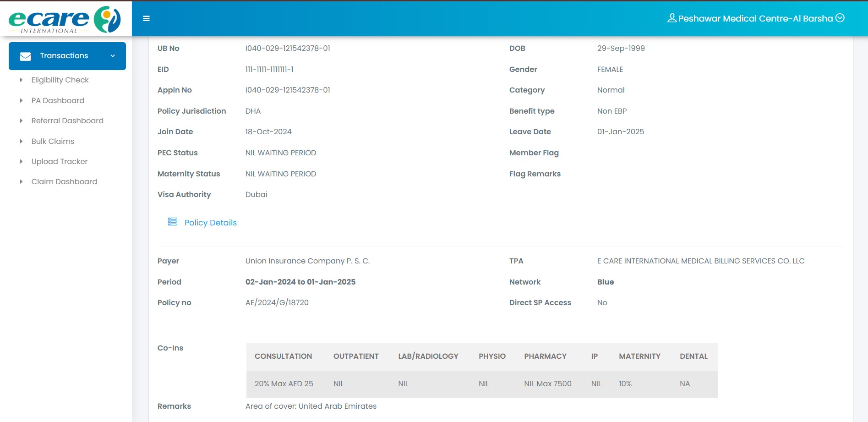Image resolution: width=868 pixels, height=422 pixels.
Task: Click the envelope icon beside Transactions
Action: pos(26,56)
